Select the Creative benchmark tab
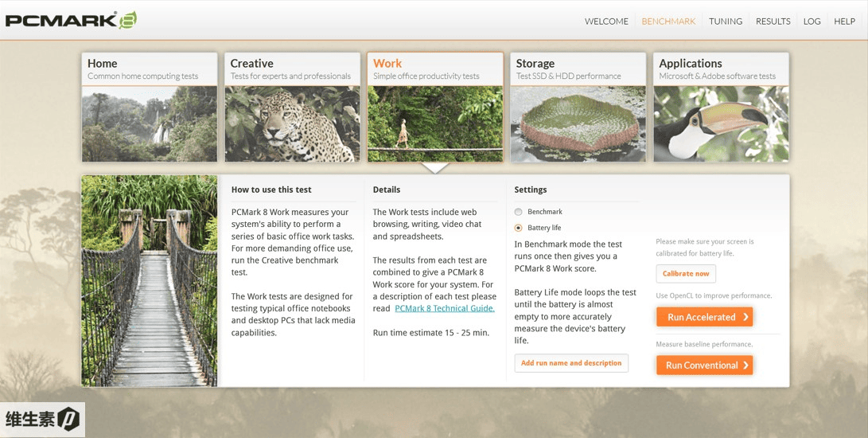 pyautogui.click(x=291, y=69)
